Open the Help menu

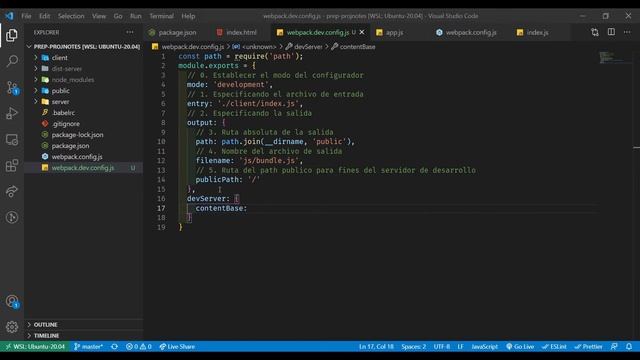[188, 16]
